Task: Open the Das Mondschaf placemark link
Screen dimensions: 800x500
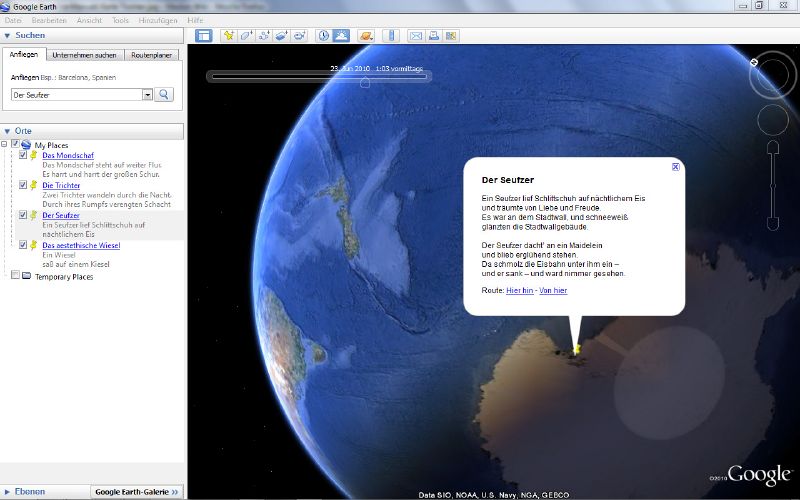Action: coord(68,155)
